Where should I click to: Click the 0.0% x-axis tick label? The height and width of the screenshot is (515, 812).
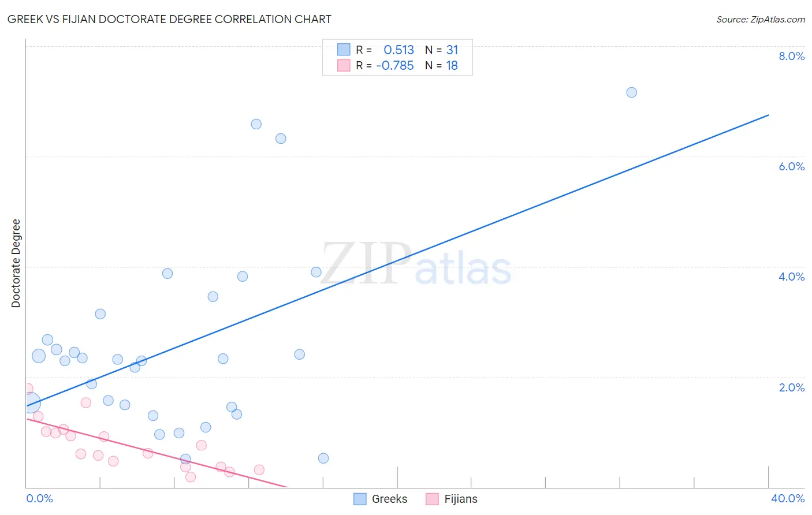point(40,498)
